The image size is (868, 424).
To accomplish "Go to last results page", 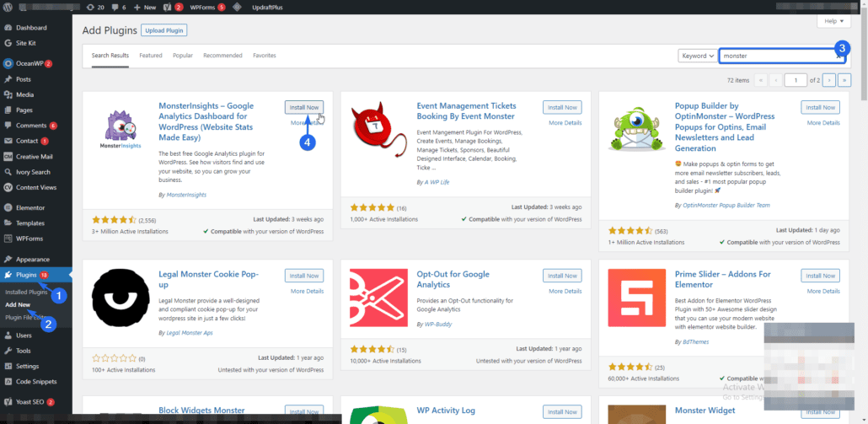I will pos(844,80).
